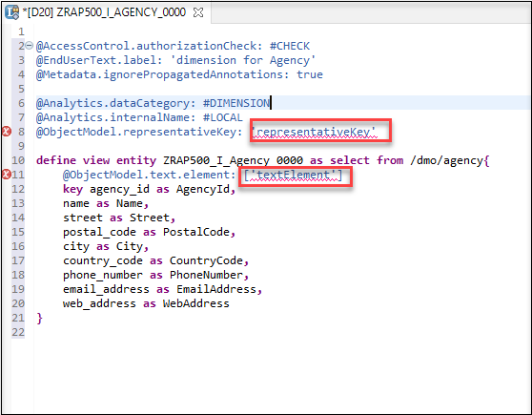Click the empty line 22
This screenshot has height=415, width=532.
click(x=272, y=332)
